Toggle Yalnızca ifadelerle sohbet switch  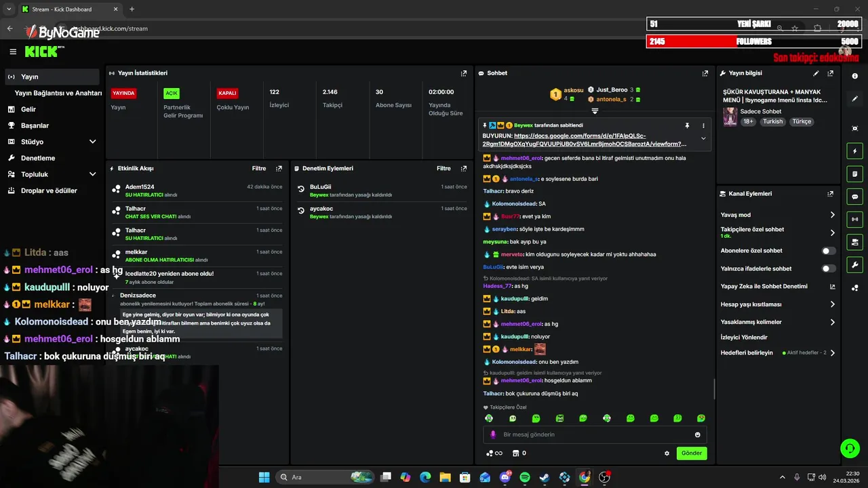828,268
